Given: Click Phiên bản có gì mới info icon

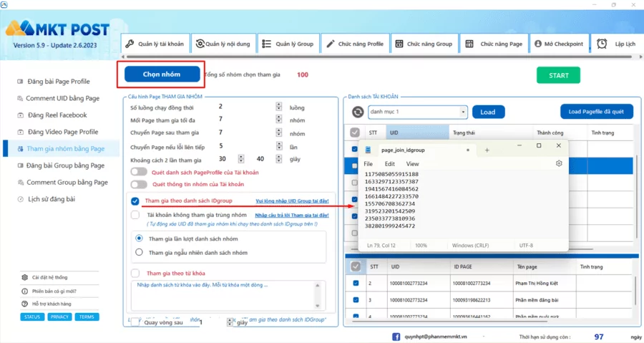Looking at the screenshot, I should click(x=24, y=291).
